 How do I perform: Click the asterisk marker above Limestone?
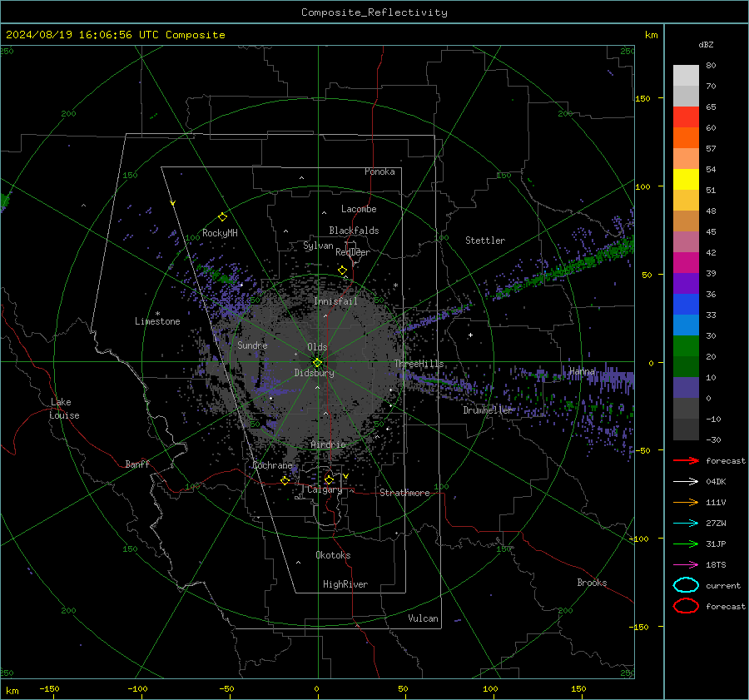[157, 314]
